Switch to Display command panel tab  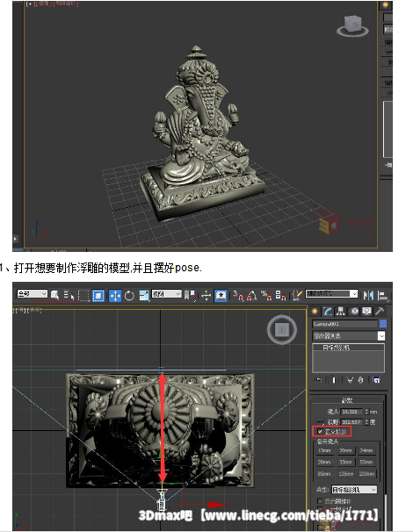(366, 311)
